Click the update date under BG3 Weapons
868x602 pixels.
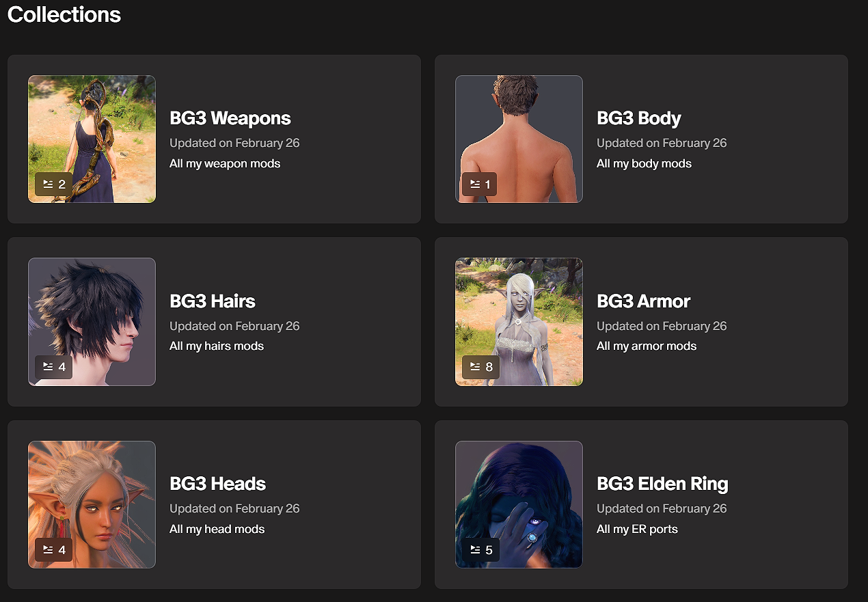coord(234,143)
